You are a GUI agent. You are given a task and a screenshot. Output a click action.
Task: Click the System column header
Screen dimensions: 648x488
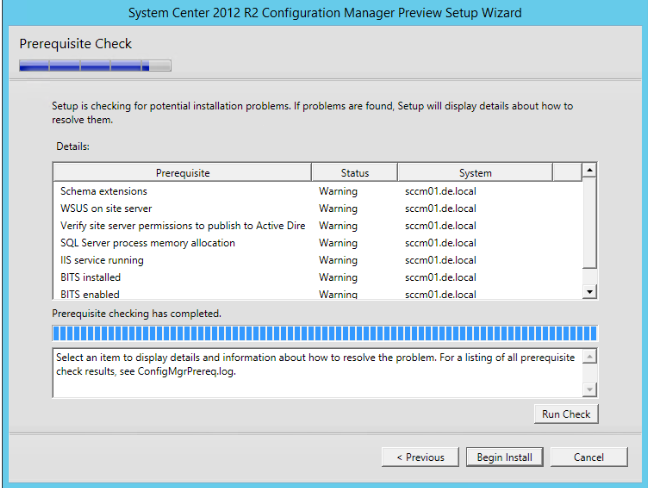[475, 173]
